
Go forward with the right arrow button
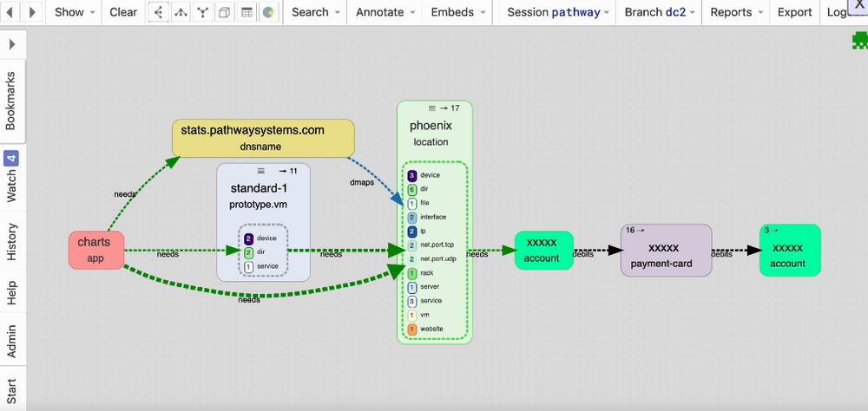click(x=32, y=12)
